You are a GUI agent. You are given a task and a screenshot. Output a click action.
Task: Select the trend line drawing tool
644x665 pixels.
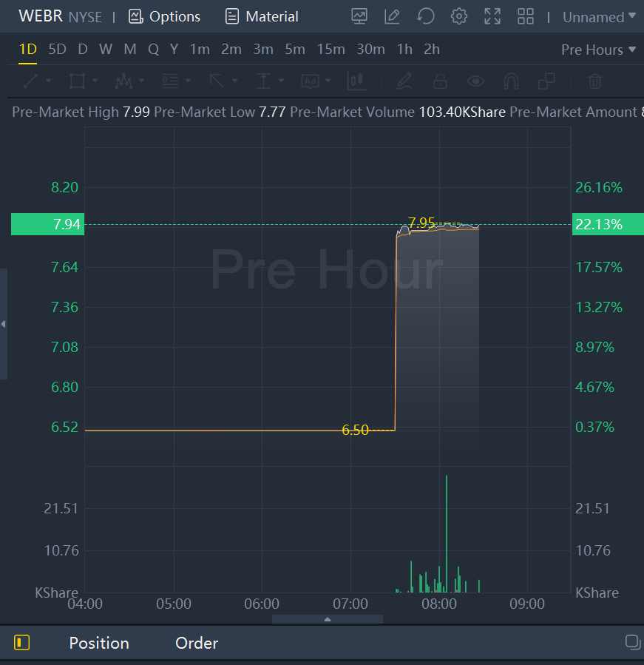(31, 81)
